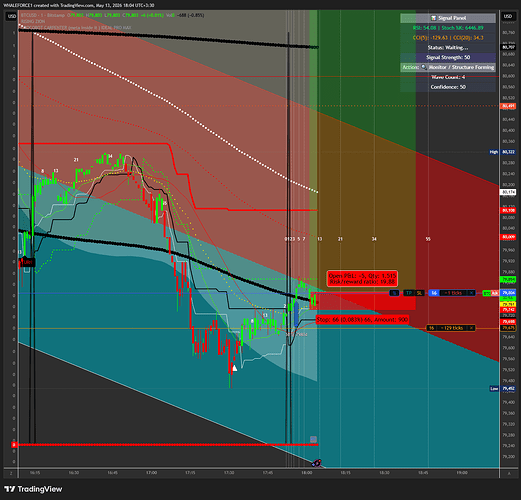Click the BTCUSD Bitstamp symbol legend
The width and height of the screenshot is (521, 500).
coord(43,15)
